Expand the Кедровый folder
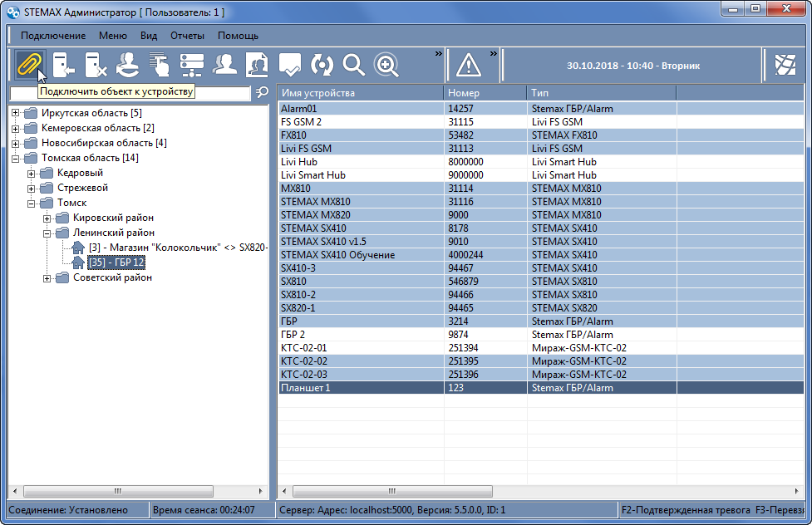 (31, 173)
